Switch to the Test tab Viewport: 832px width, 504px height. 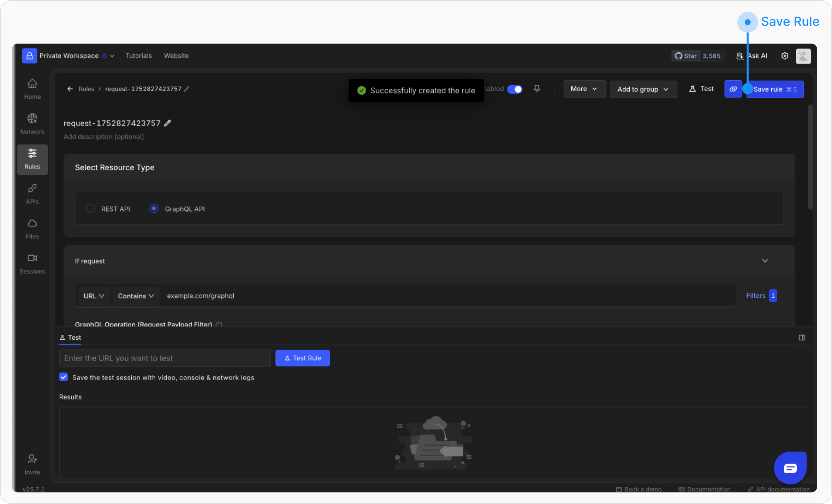[71, 337]
